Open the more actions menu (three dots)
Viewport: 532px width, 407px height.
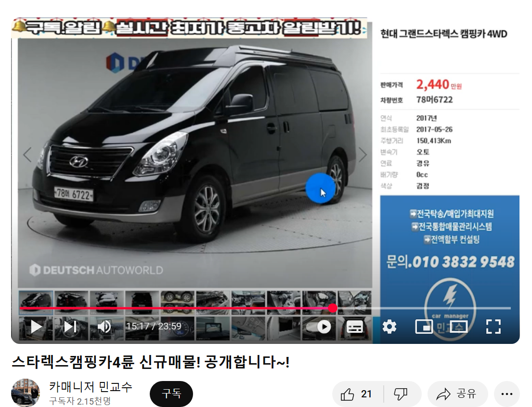[507, 394]
